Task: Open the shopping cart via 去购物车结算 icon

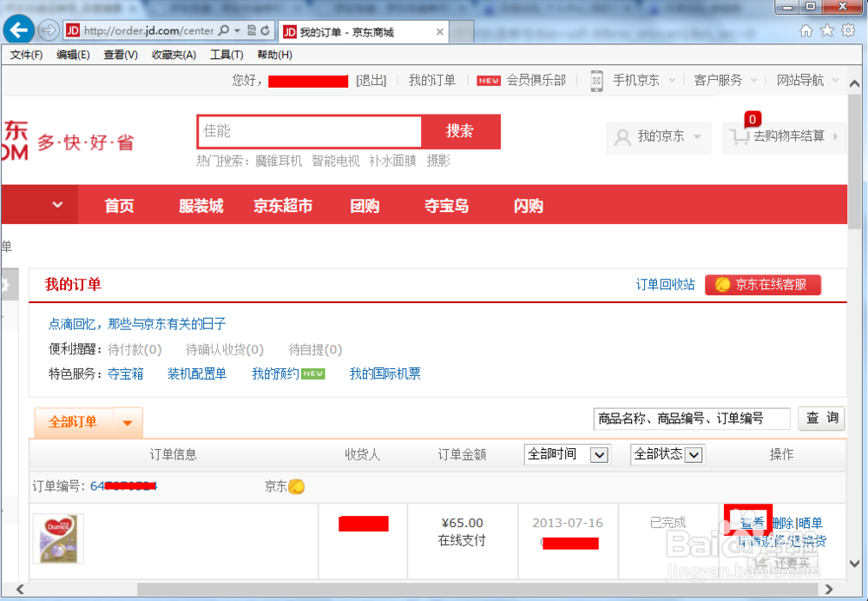Action: click(740, 137)
